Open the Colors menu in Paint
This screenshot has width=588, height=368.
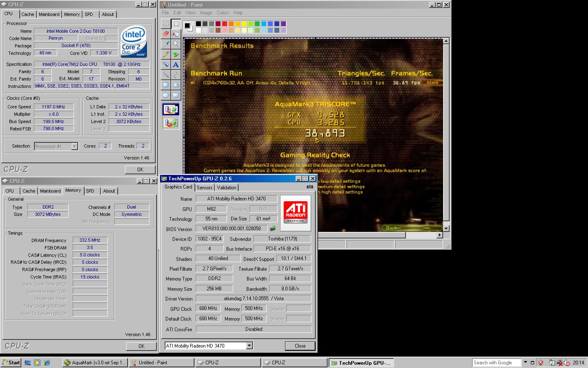click(223, 13)
